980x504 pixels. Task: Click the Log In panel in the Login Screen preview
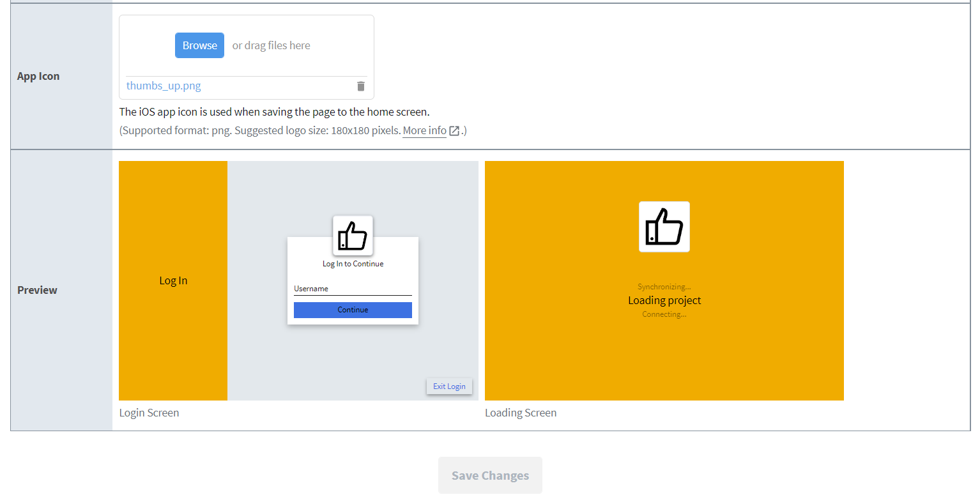(x=172, y=280)
